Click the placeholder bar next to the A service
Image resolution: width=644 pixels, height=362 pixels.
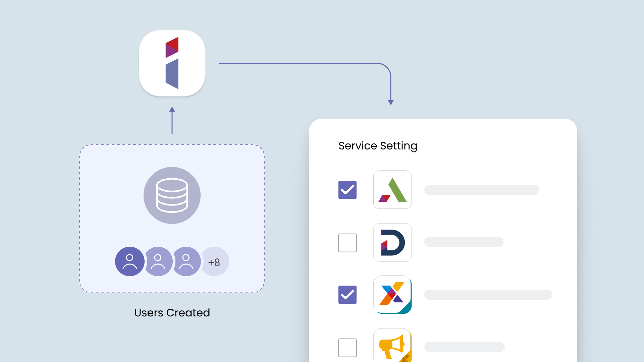click(x=482, y=190)
